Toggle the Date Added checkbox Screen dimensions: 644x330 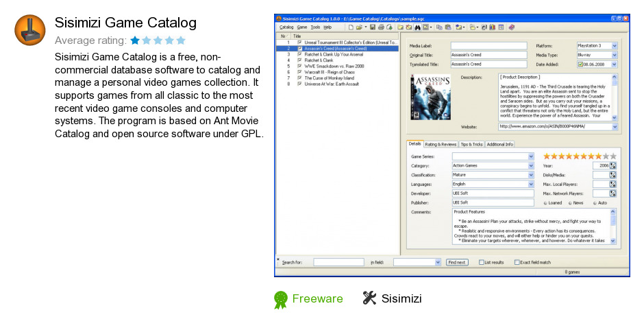coord(580,64)
